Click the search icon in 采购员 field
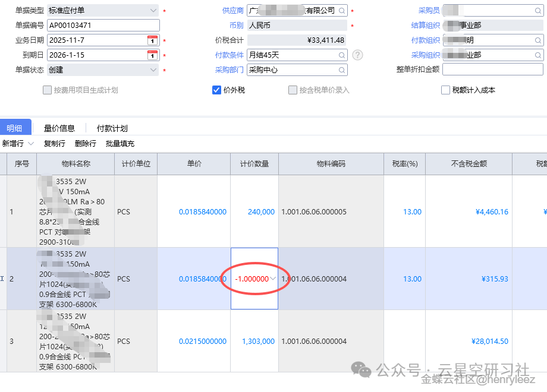This screenshot has height=392, width=547. (x=539, y=11)
